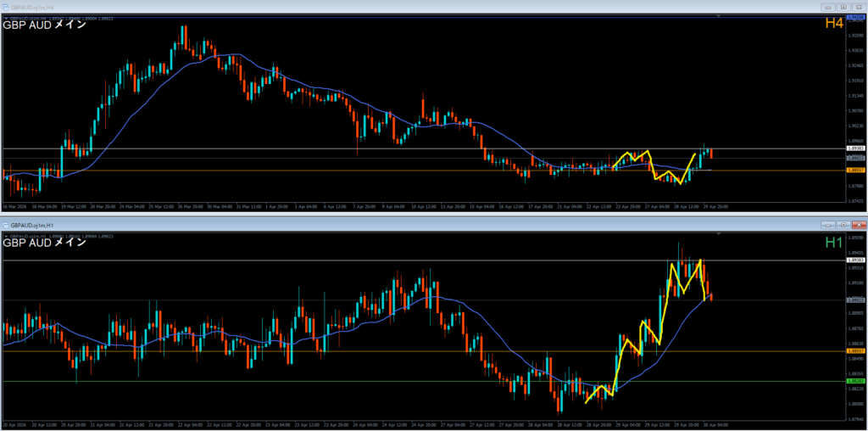Click the GBPAUD H1 chart window icon
868x431 pixels.
pyautogui.click(x=5, y=225)
